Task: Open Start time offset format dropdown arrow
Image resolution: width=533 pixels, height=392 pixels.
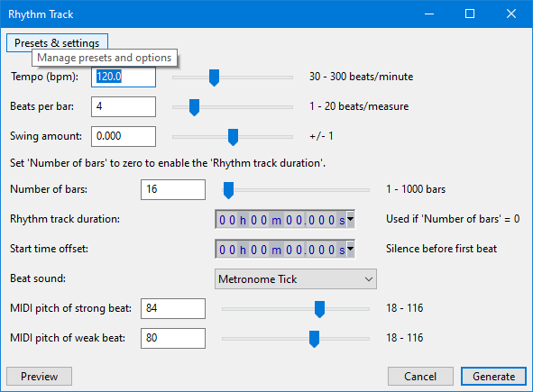Action: tap(350, 250)
